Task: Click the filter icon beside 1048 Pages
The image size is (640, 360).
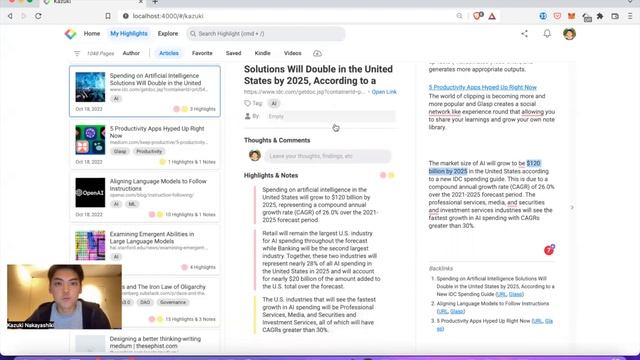Action: pyautogui.click(x=77, y=53)
